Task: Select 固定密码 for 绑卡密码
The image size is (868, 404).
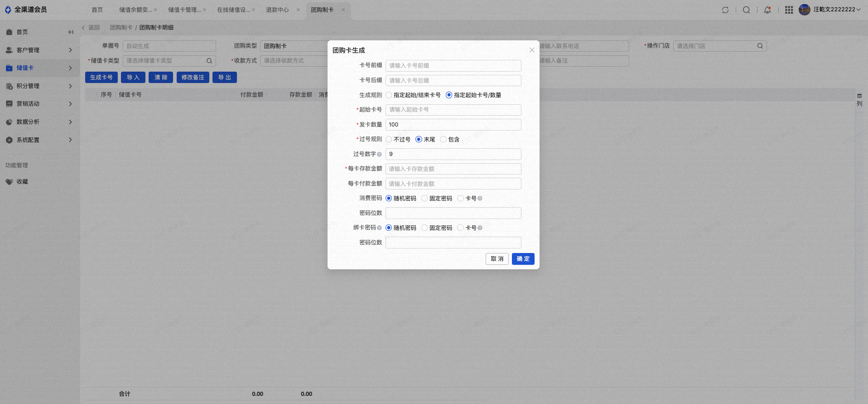Action: point(424,228)
